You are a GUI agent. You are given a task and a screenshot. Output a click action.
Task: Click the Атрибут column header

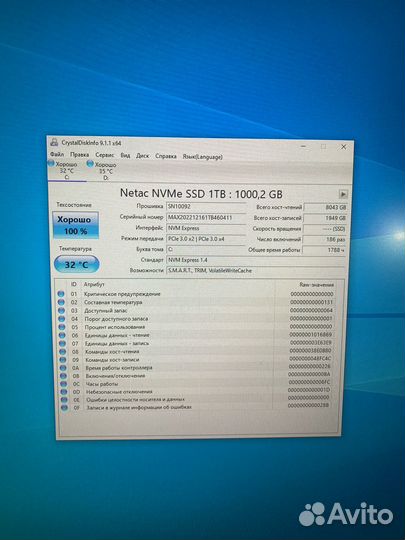click(x=94, y=284)
